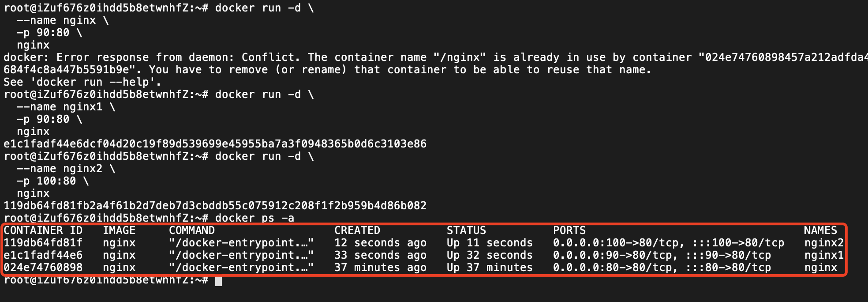Click the NAMES column header

point(820,230)
